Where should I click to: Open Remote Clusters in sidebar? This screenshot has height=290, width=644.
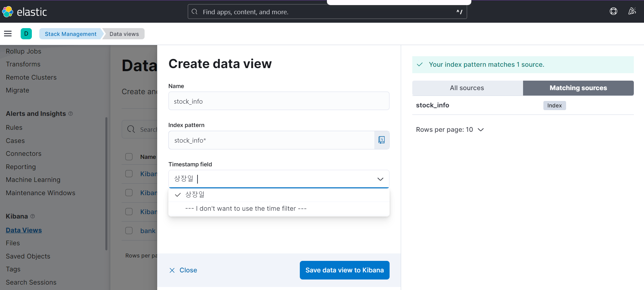click(x=31, y=77)
